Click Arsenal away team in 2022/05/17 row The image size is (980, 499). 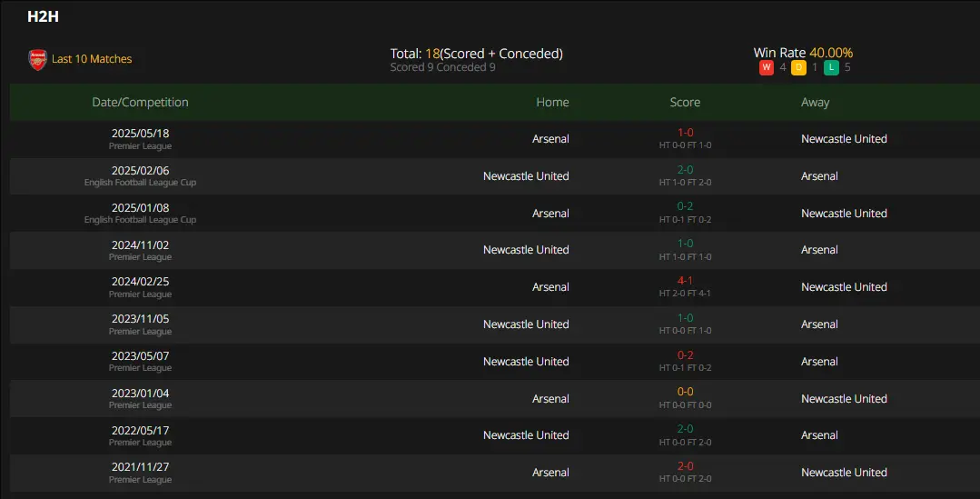[819, 435]
